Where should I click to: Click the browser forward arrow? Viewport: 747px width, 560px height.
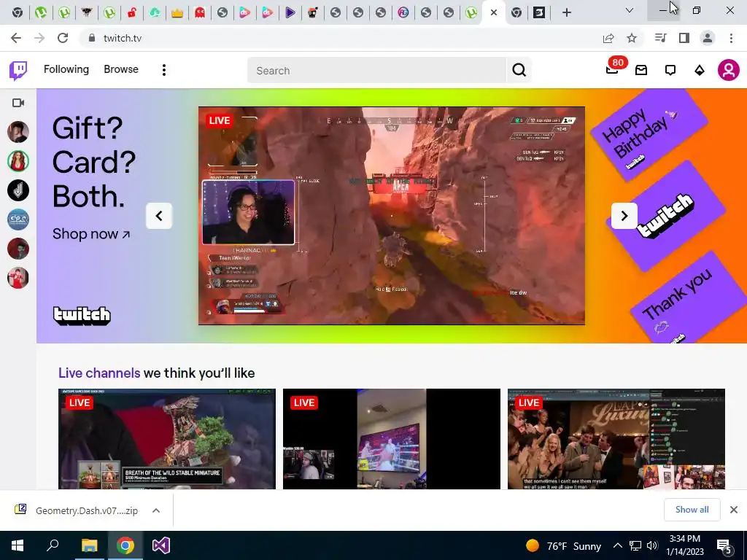click(x=39, y=38)
